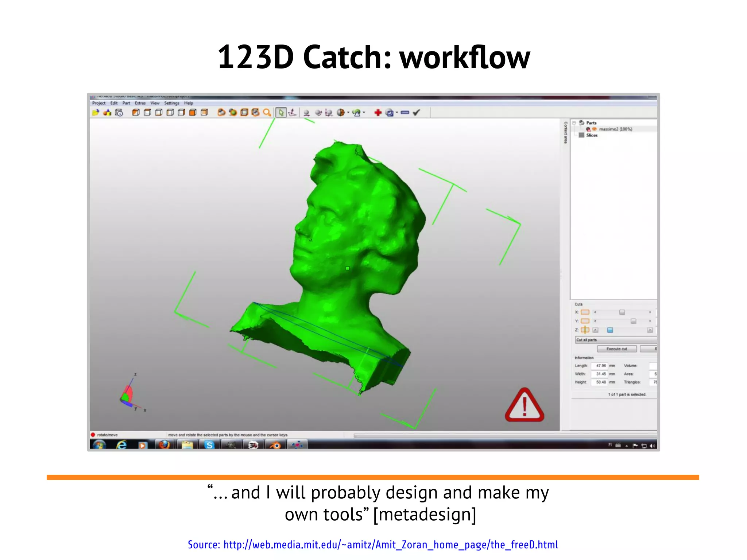Activate the selection arrow tool

(x=281, y=113)
